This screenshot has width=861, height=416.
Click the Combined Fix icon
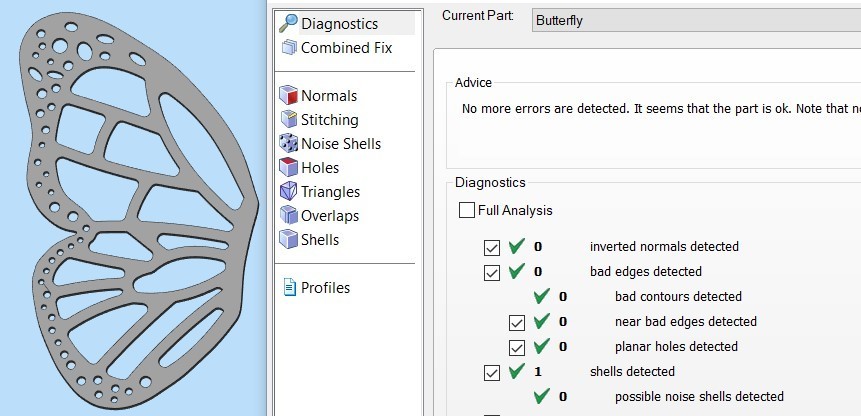click(x=288, y=48)
